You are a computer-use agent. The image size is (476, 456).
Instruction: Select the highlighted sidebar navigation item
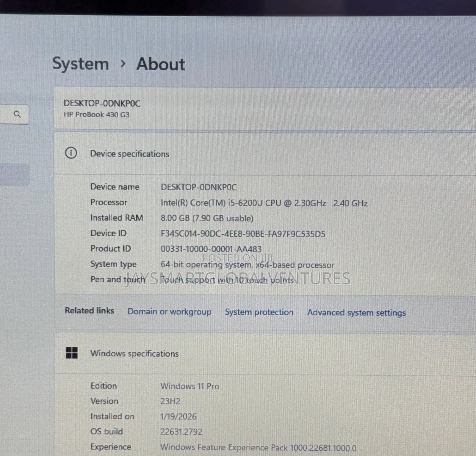(x=15, y=175)
